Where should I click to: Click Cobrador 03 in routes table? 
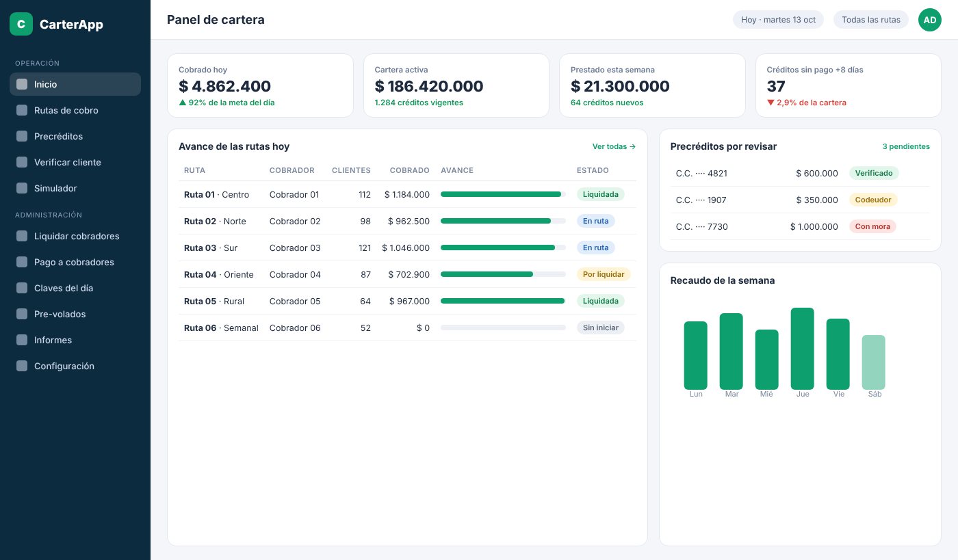pyautogui.click(x=295, y=248)
